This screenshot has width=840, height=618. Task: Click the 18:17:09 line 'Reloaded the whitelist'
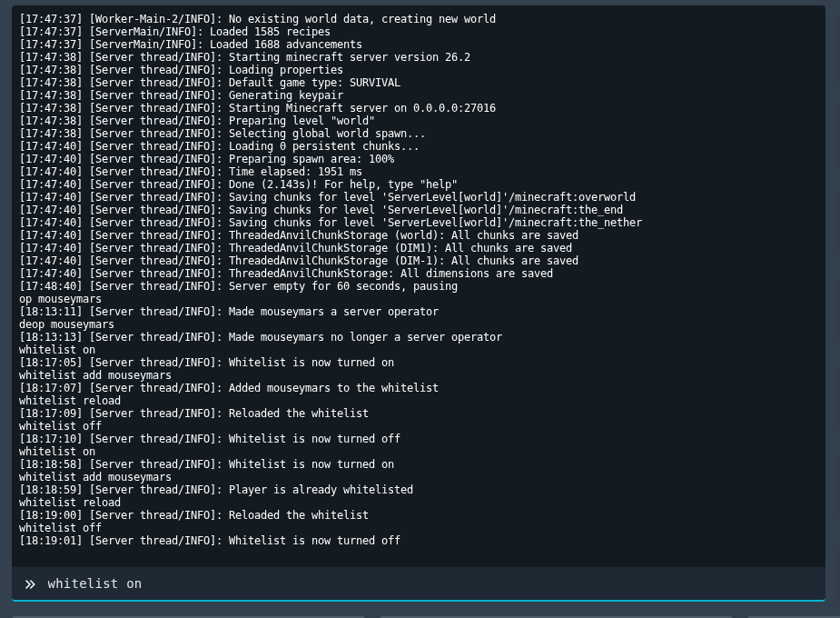click(x=194, y=414)
